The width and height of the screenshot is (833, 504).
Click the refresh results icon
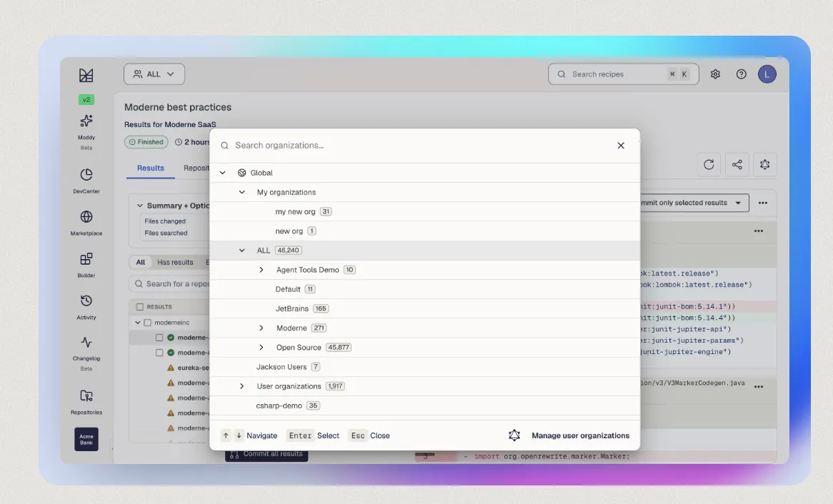[x=709, y=165]
